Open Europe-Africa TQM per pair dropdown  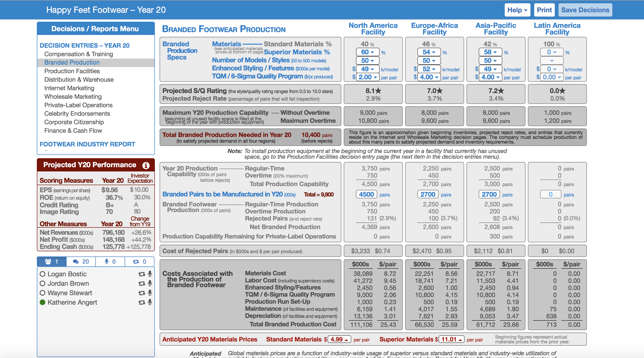click(429, 77)
